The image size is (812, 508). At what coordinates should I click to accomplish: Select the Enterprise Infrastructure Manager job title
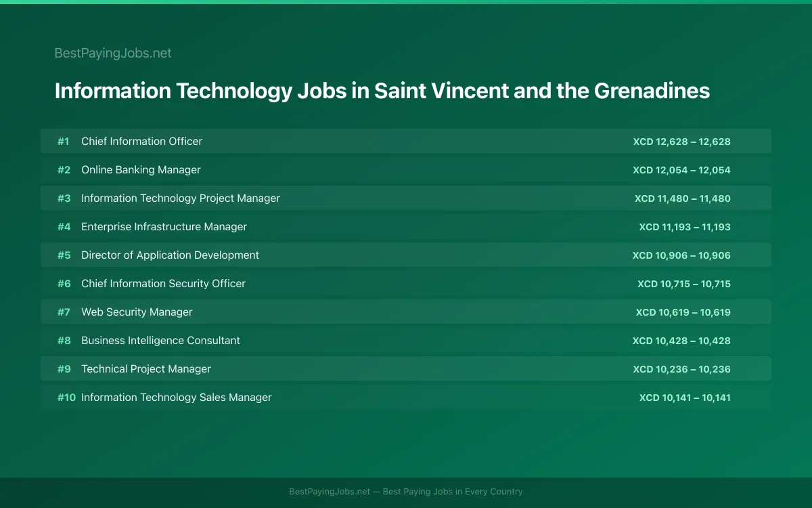click(x=164, y=227)
